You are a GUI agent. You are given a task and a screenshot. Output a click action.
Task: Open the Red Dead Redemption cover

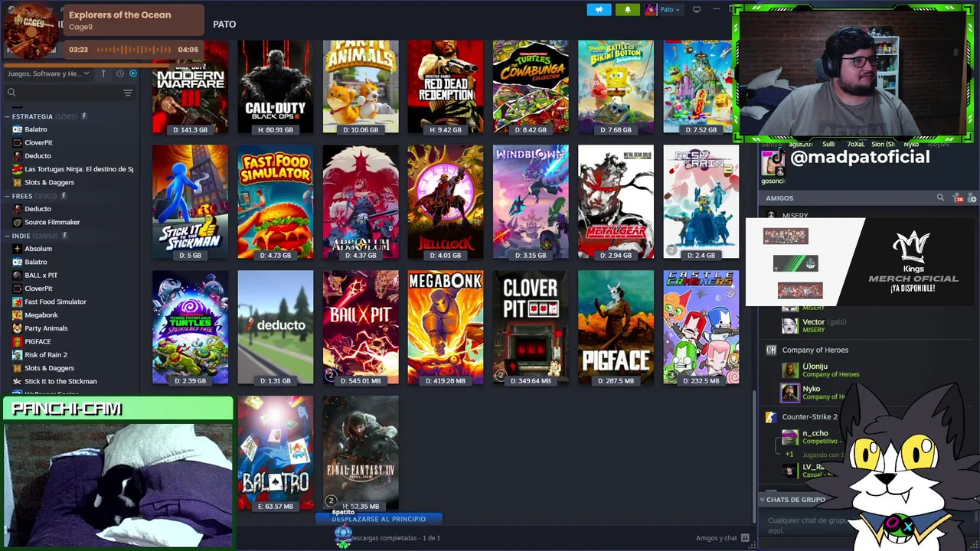click(x=446, y=87)
